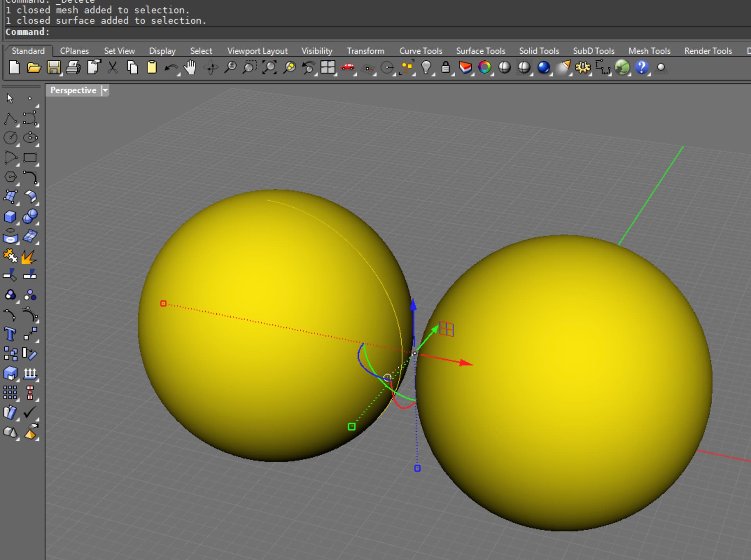Click the Help question mark button

(641, 68)
